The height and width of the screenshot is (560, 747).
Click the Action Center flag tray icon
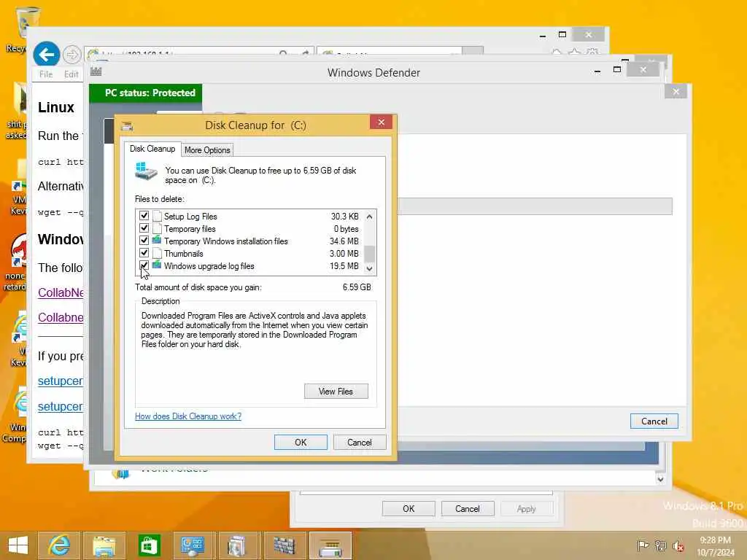click(643, 545)
